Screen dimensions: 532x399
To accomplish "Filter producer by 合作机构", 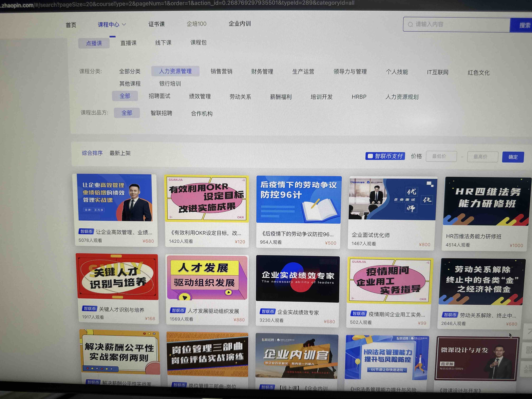I will [201, 113].
